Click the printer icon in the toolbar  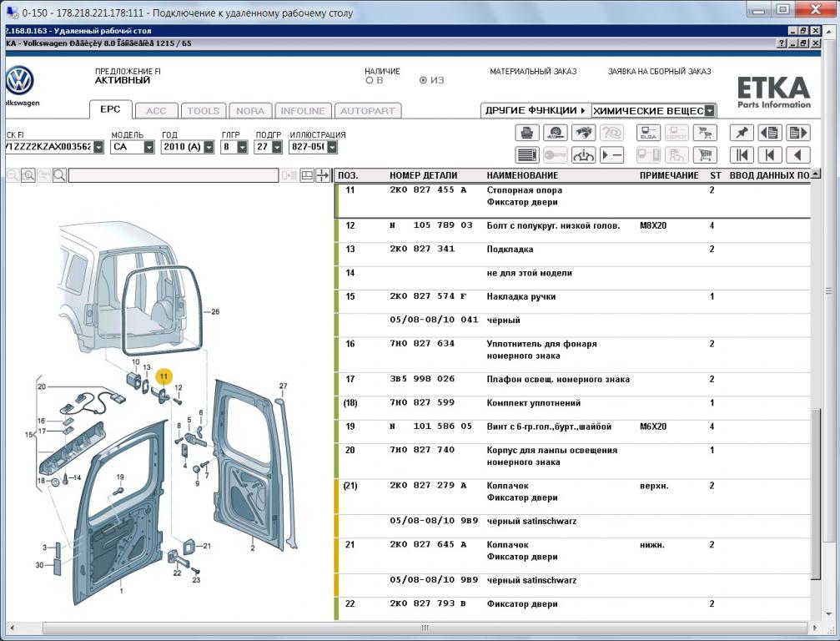[527, 133]
